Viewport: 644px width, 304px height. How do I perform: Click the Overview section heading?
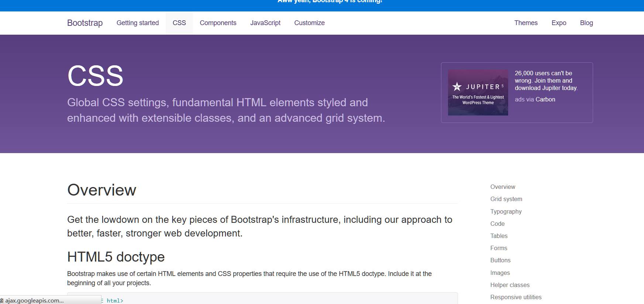(102, 190)
